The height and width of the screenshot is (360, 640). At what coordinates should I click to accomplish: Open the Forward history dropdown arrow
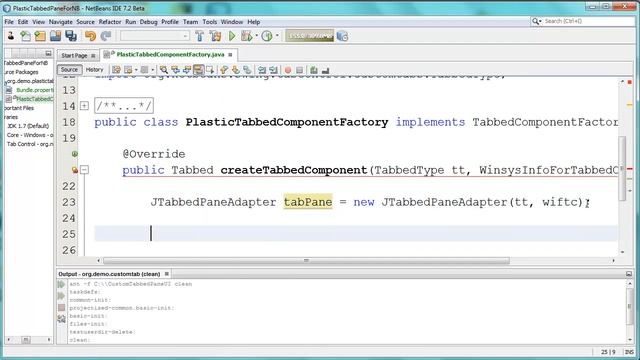point(153,70)
